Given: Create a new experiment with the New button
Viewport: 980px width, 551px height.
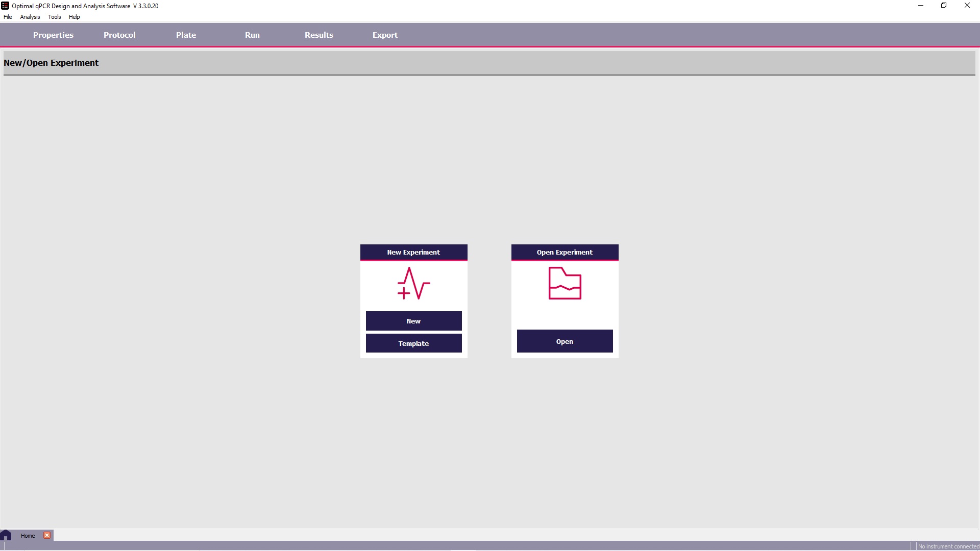Looking at the screenshot, I should 413,321.
